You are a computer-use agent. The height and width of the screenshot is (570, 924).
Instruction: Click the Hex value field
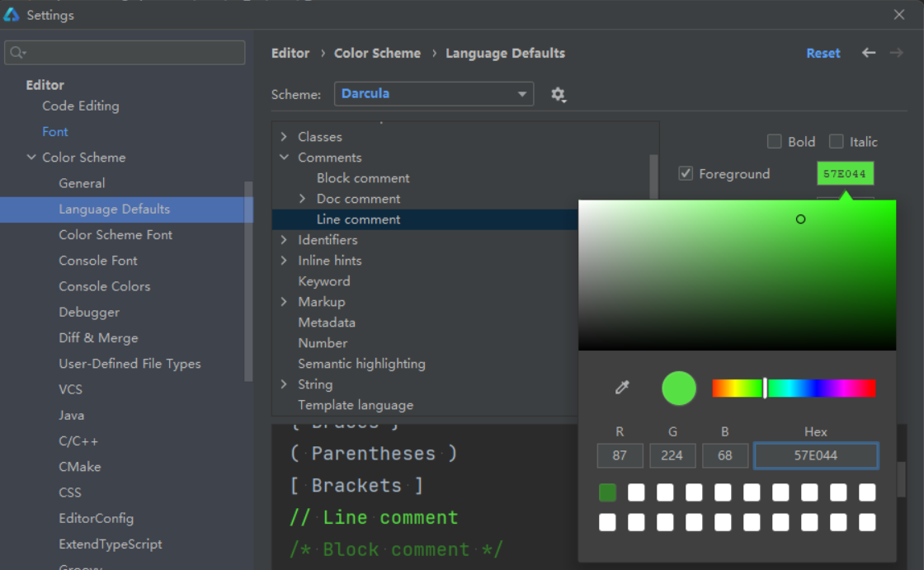coord(816,455)
